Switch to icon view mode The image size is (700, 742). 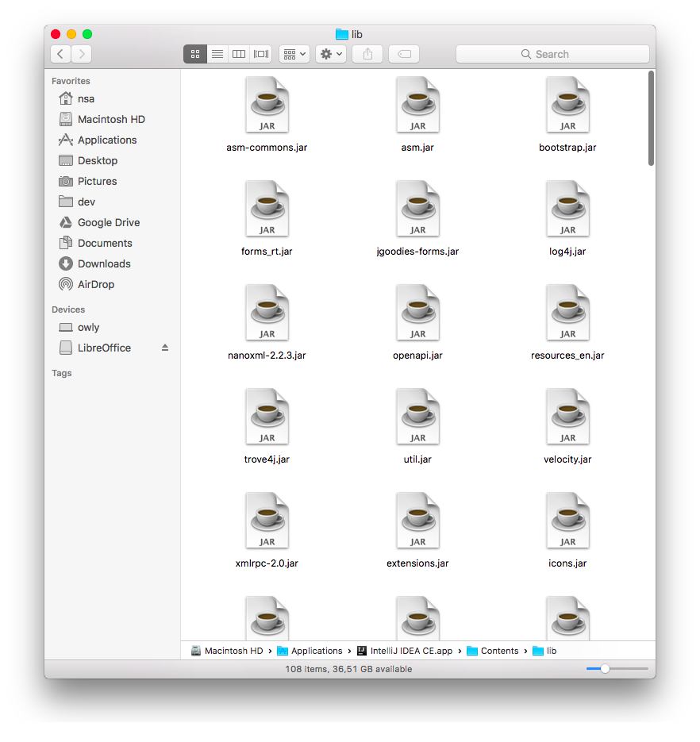coord(195,54)
